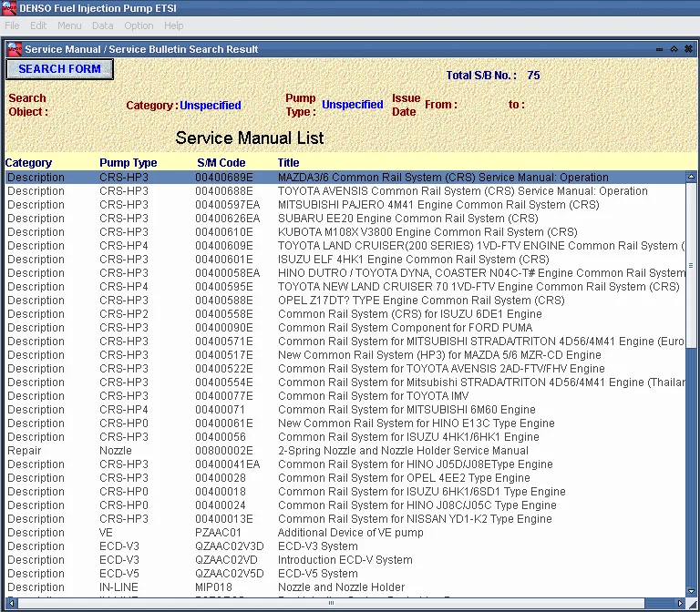
Task: Click the vertical scrollbar track of list
Action: pos(691,455)
